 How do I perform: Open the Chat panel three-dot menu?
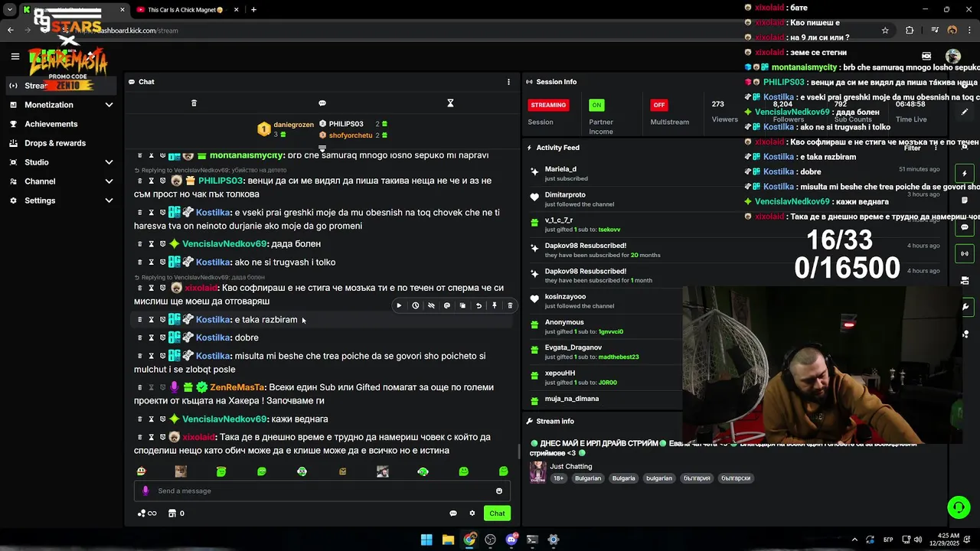point(508,82)
